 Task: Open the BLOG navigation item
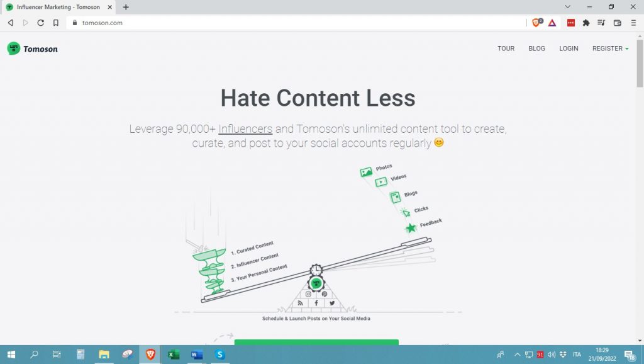[x=536, y=48]
